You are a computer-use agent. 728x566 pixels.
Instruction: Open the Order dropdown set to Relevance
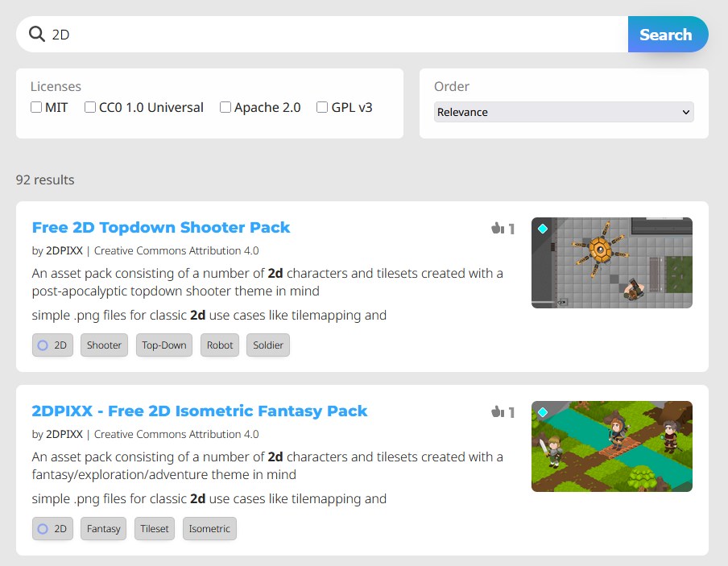coord(564,112)
